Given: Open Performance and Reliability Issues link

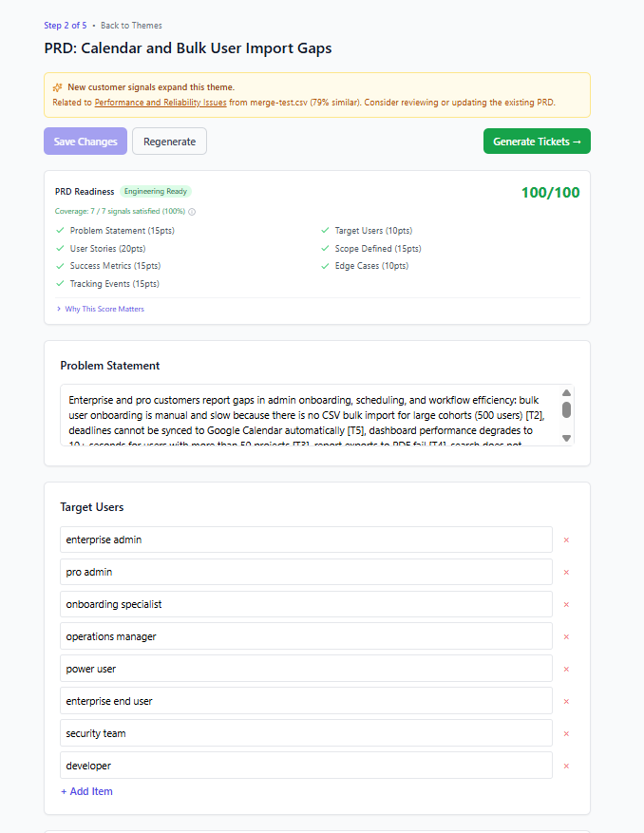Looking at the screenshot, I should point(161,103).
